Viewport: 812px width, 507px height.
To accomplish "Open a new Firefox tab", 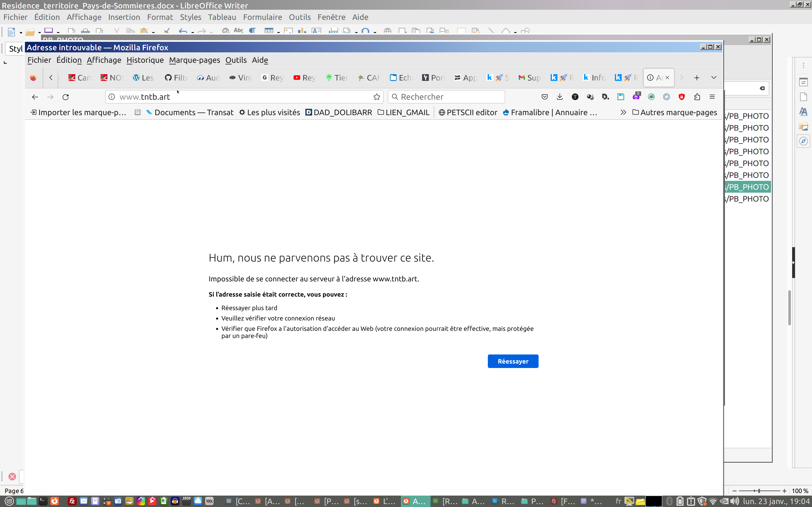I will point(697,78).
